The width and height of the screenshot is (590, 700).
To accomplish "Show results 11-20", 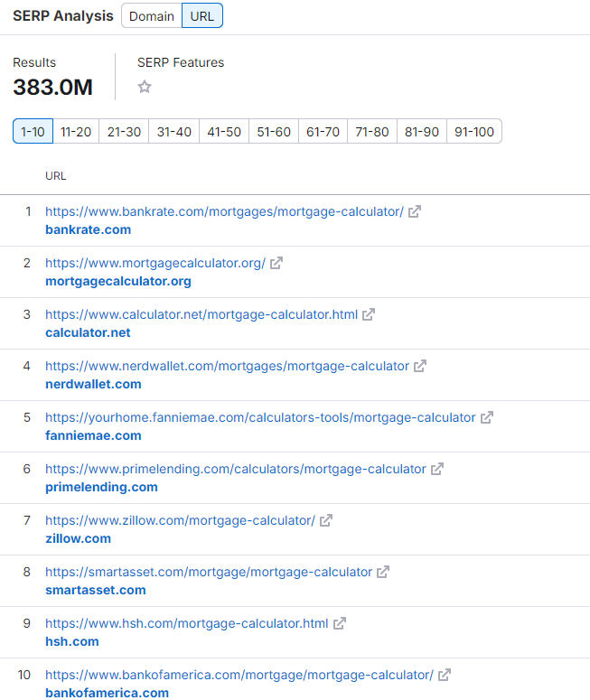I will [x=76, y=132].
